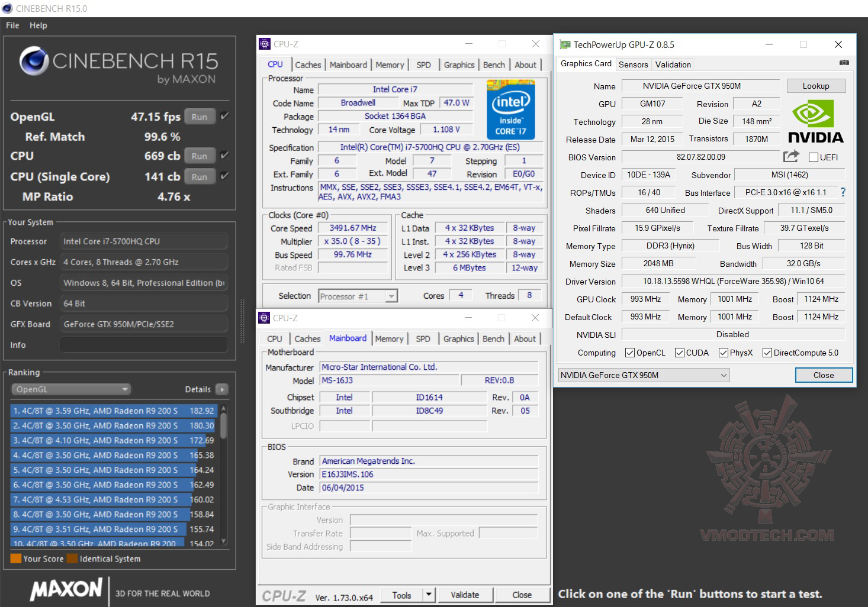Click the Close button in CPU-Z

tap(522, 595)
